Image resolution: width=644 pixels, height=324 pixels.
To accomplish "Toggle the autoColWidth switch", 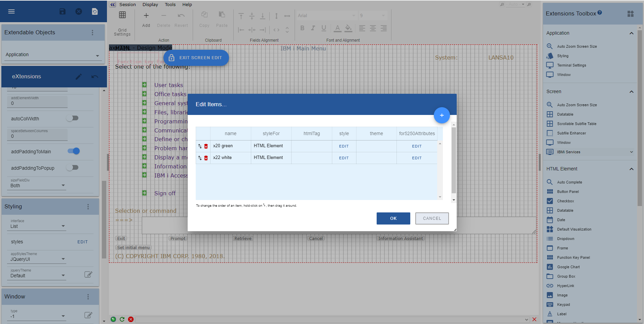I will click(x=73, y=118).
